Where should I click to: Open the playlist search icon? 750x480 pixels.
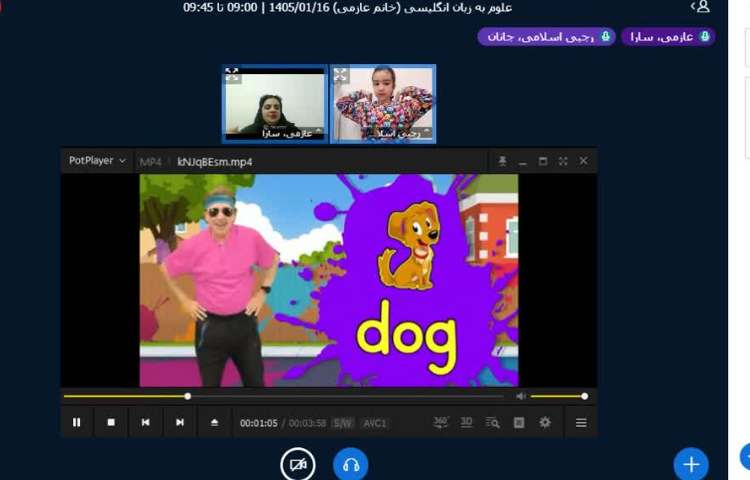(493, 423)
